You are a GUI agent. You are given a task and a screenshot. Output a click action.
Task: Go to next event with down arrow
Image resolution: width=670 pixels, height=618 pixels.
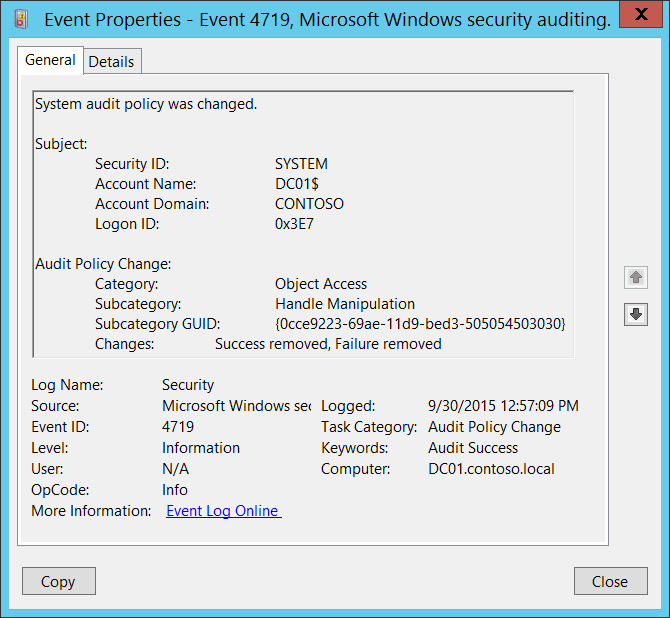tap(635, 314)
